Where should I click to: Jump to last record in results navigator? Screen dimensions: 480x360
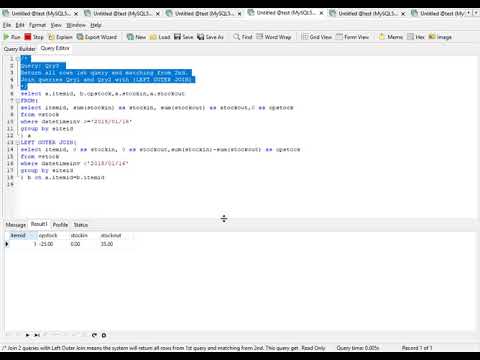click(37, 335)
